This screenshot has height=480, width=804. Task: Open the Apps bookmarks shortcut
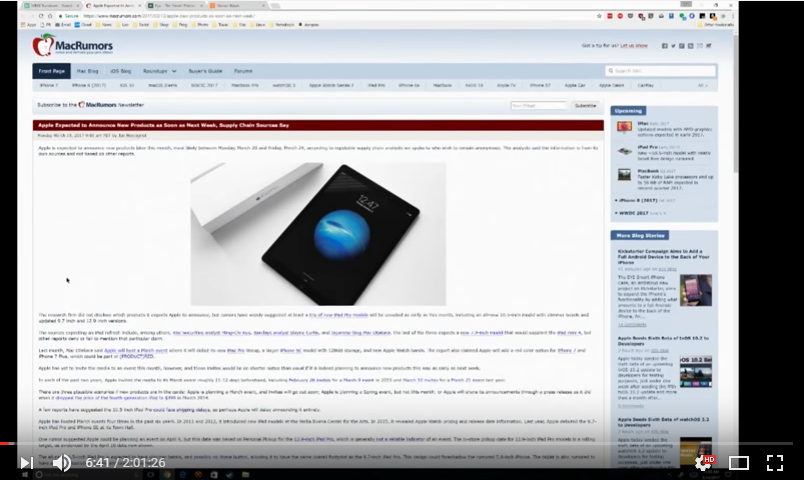pyautogui.click(x=29, y=25)
